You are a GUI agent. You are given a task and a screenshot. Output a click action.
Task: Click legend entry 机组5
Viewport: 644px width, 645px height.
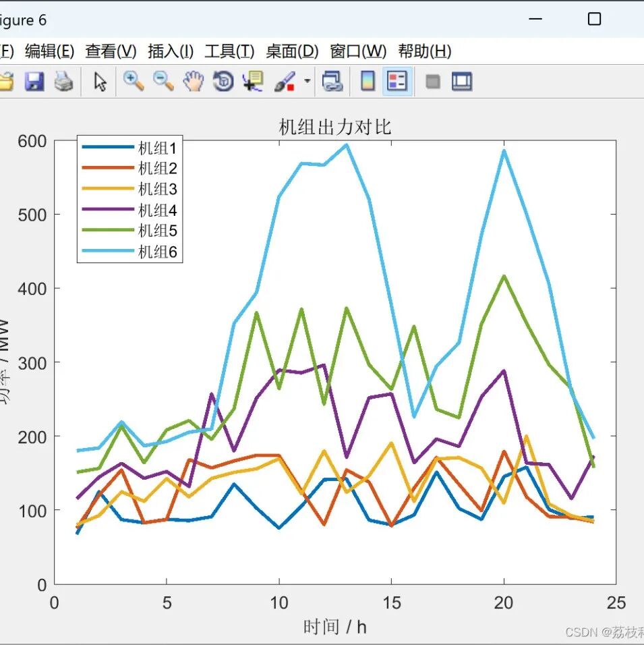pos(158,231)
